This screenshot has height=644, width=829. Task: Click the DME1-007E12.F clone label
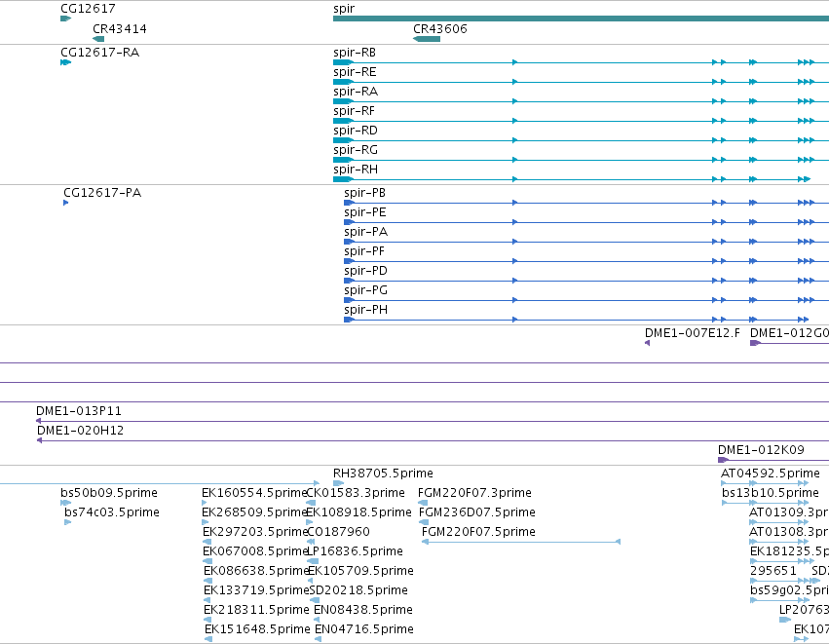tap(692, 333)
